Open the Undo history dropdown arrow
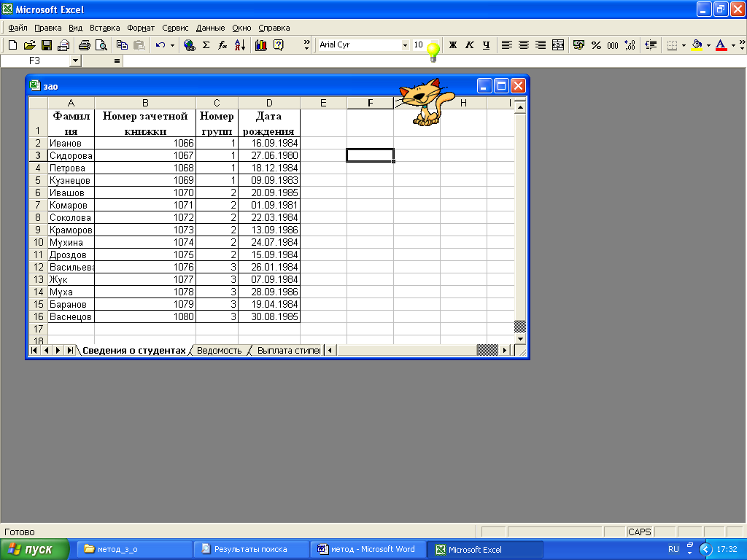The width and height of the screenshot is (747, 560). click(172, 44)
